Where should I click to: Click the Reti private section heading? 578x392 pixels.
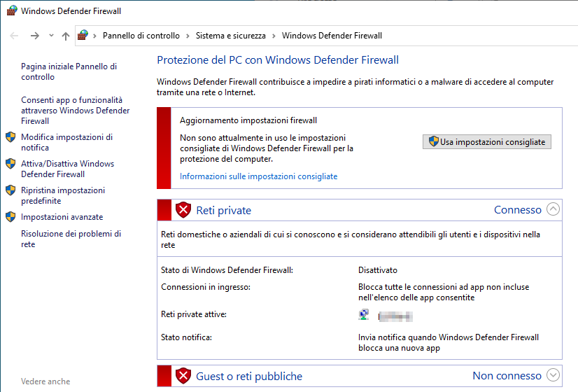(x=224, y=210)
